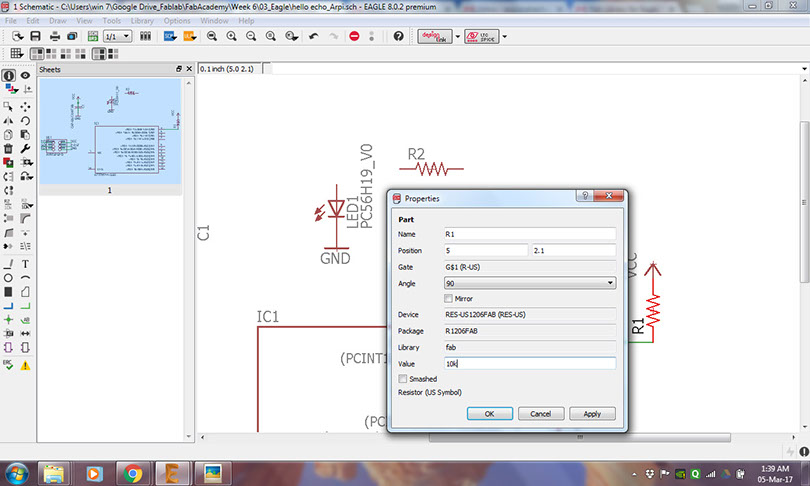This screenshot has width=810, height=486.
Task: Open the Help question mark icon
Action: 398,36
